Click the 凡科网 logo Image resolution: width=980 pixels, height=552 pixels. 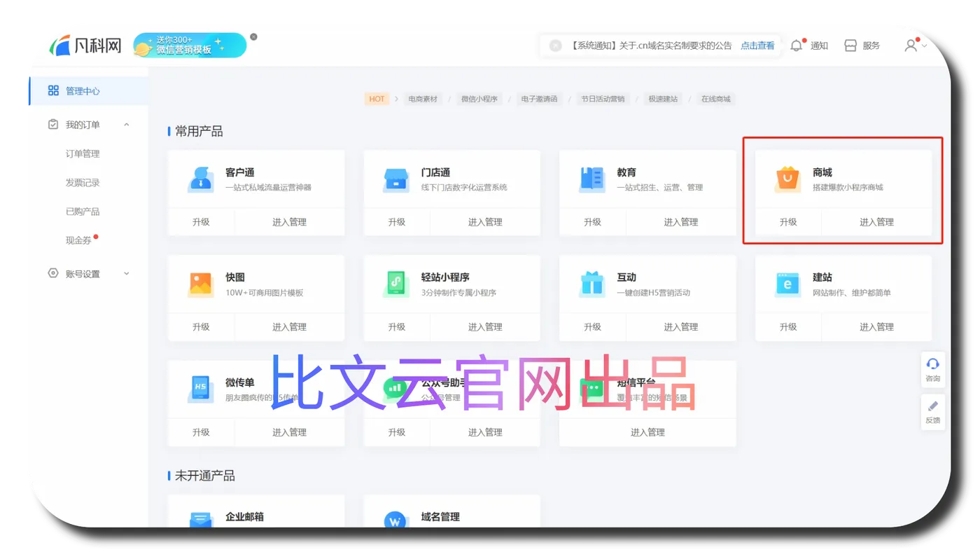click(x=85, y=46)
